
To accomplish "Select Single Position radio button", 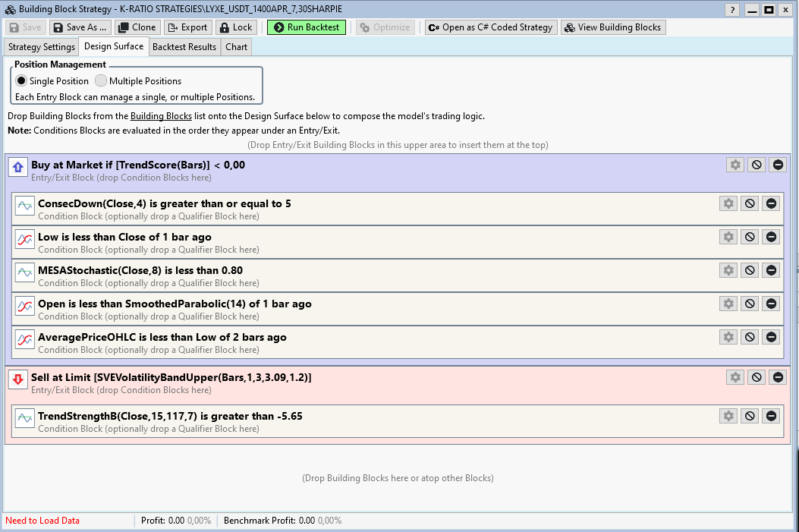I will coord(21,81).
